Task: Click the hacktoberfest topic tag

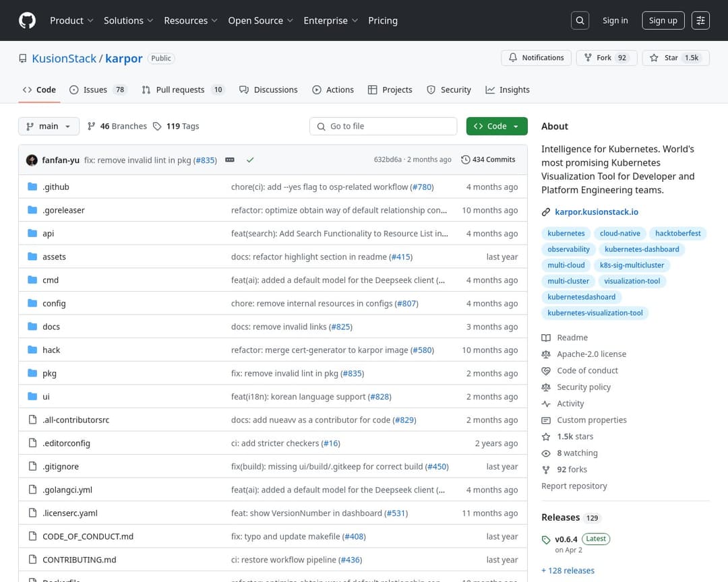Action: tap(678, 234)
